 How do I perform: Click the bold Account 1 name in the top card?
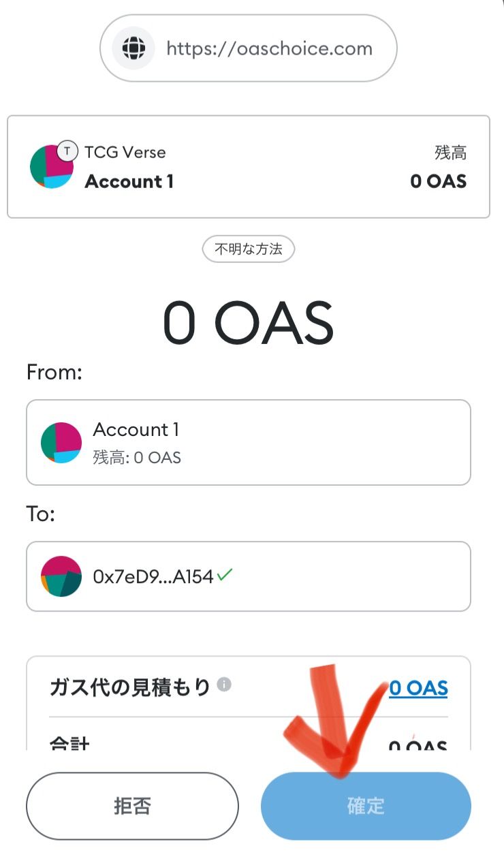click(129, 181)
